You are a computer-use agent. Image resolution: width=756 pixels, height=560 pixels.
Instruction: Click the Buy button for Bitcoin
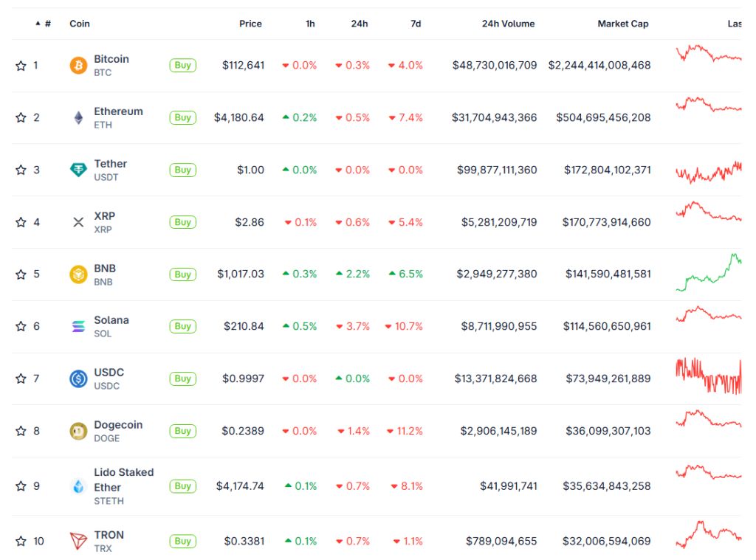pos(183,65)
